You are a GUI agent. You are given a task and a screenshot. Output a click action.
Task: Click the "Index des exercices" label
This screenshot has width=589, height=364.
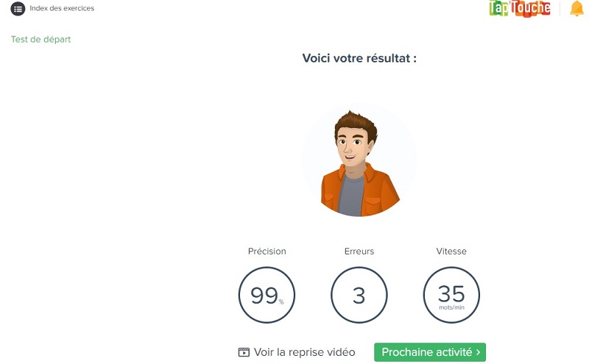62,9
